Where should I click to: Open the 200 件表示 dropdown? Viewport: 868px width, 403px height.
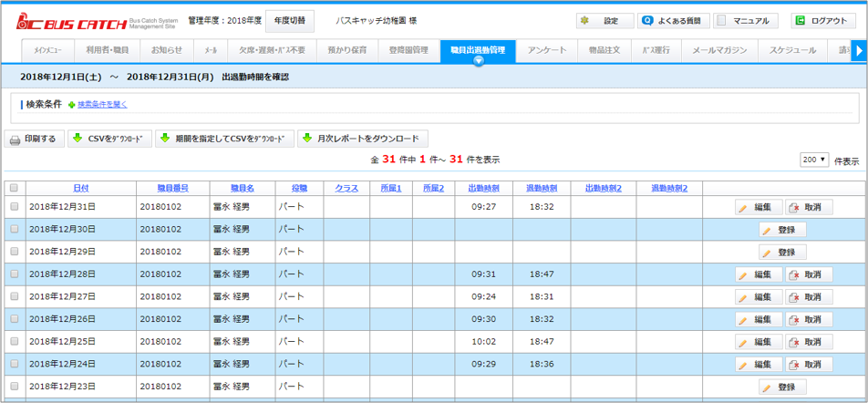pos(813,160)
